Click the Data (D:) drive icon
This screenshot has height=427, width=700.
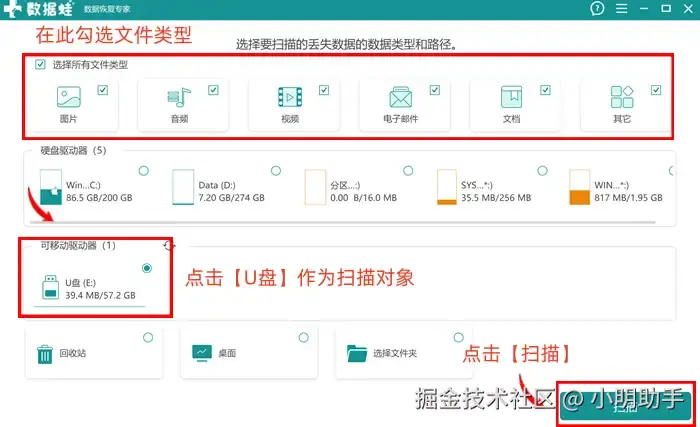click(x=183, y=187)
